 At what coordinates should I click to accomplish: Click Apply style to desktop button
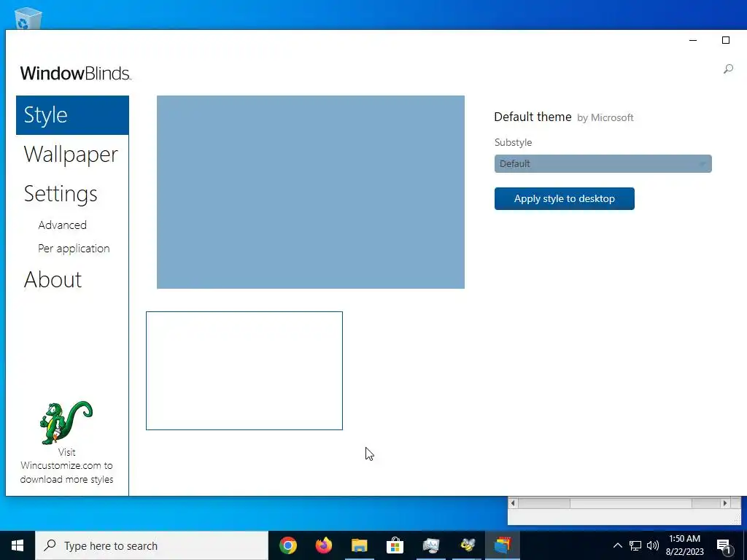564,198
